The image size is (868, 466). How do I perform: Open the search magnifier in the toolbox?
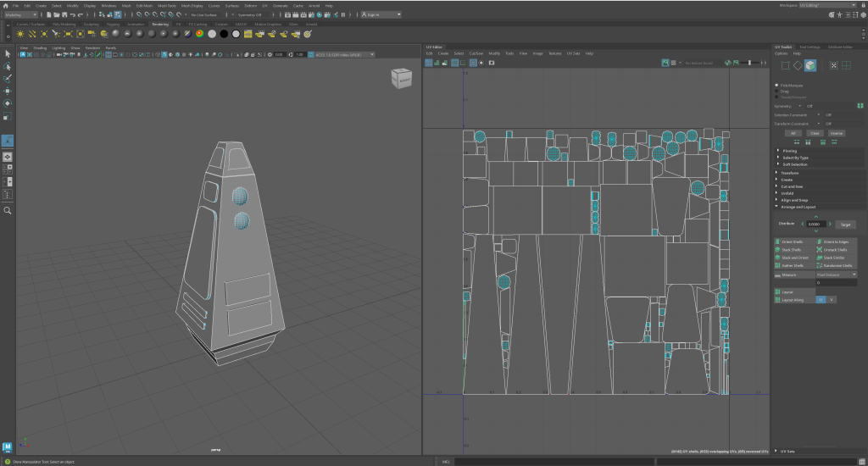7,210
